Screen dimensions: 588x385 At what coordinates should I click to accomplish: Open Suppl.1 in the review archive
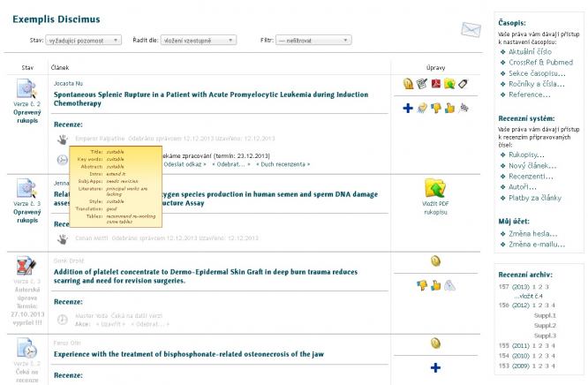click(x=546, y=314)
